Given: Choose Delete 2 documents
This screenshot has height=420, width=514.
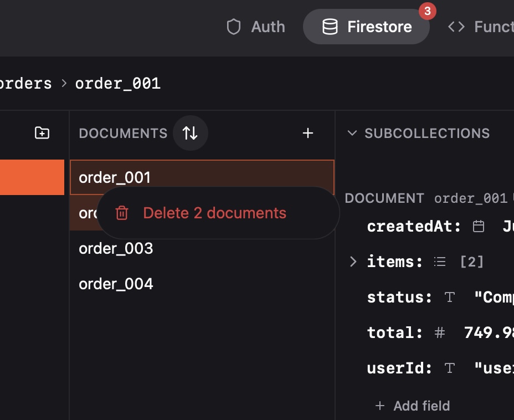Looking at the screenshot, I should click(x=218, y=213).
